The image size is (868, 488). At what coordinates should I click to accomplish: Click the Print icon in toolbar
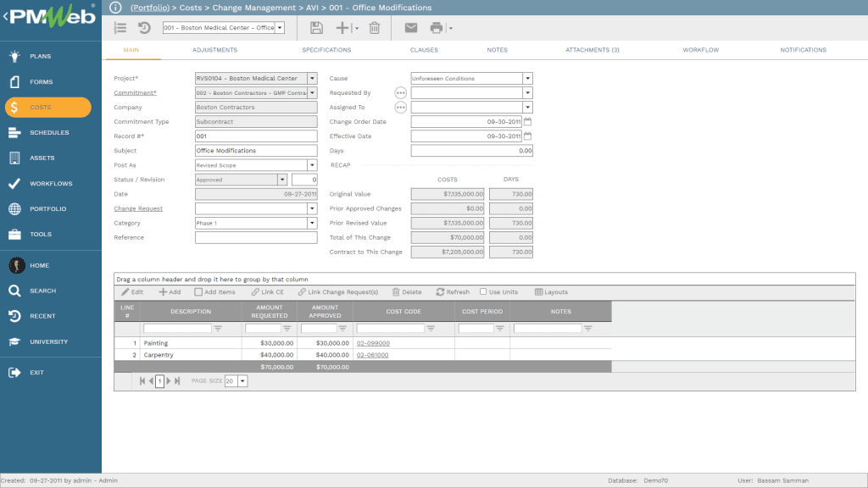tap(436, 28)
